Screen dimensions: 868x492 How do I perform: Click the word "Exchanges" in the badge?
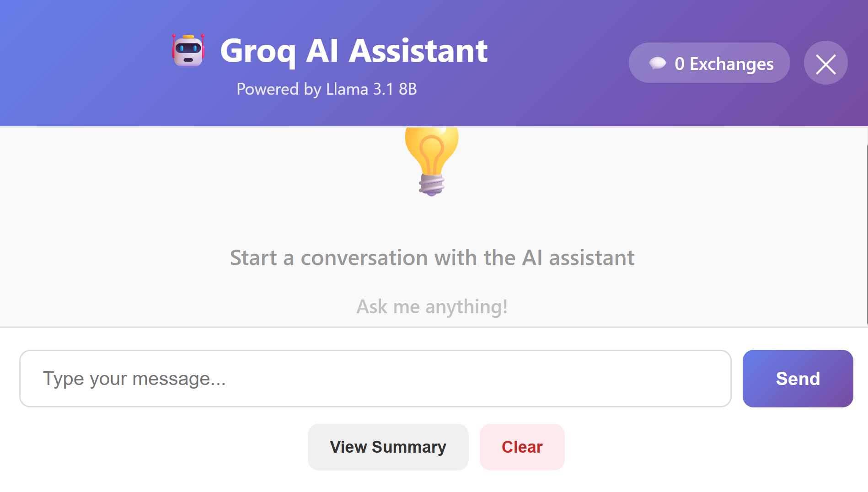(x=731, y=64)
